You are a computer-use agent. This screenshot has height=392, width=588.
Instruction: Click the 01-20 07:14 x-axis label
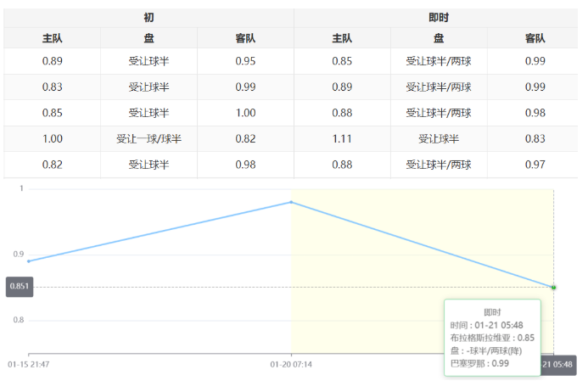click(x=291, y=364)
